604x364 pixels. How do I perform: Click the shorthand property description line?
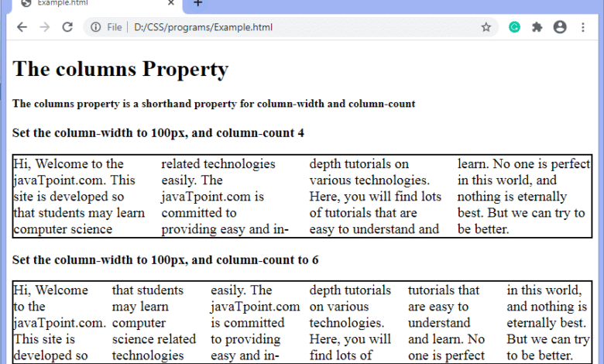coord(214,104)
